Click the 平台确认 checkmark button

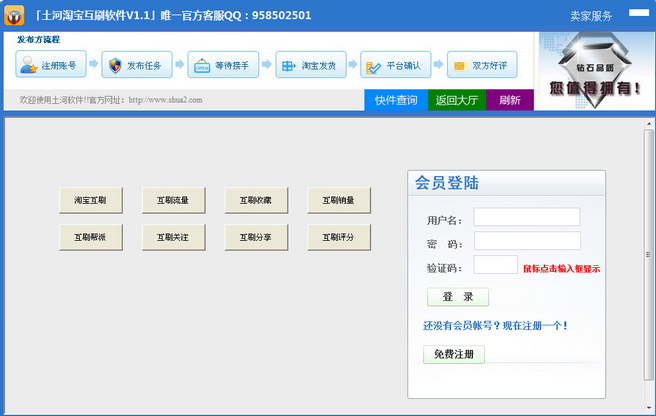pos(395,64)
